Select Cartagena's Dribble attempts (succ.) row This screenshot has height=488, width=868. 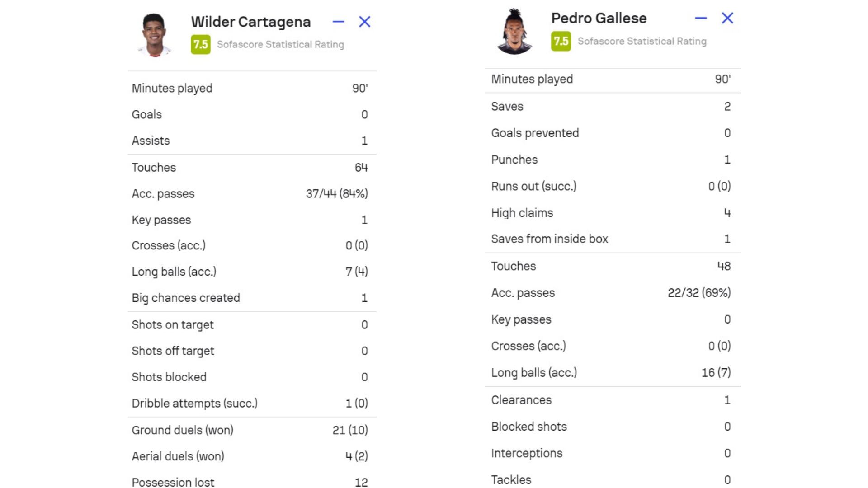click(250, 403)
